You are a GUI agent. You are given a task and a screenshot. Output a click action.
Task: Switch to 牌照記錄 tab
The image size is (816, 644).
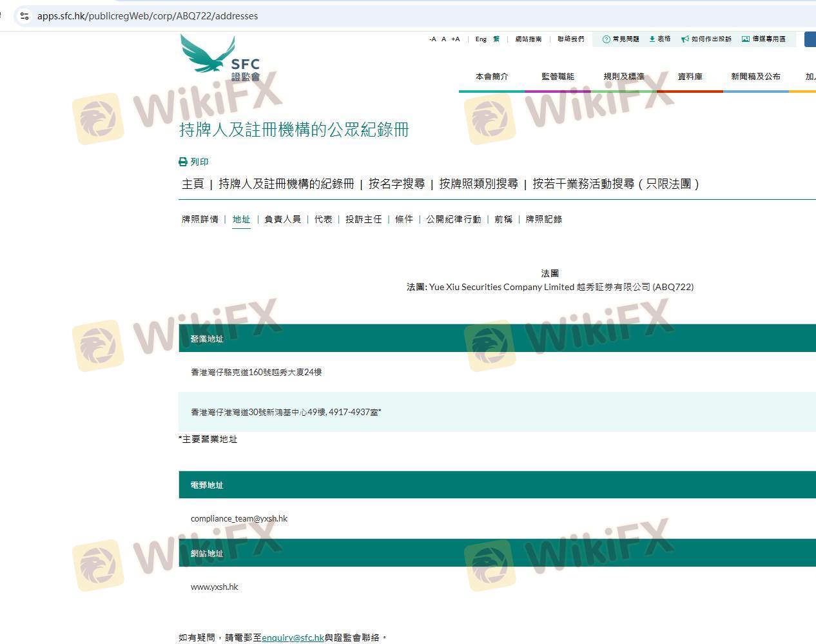pos(544,219)
